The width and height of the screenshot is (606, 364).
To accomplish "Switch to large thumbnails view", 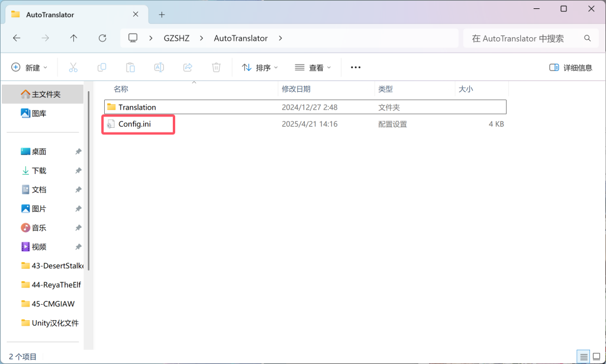I will [597, 357].
